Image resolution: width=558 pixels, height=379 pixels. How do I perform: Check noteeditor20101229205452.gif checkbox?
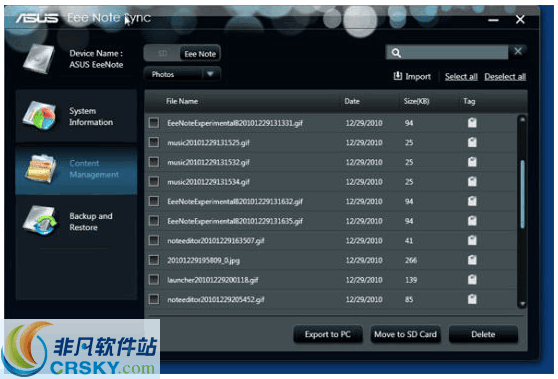point(154,299)
